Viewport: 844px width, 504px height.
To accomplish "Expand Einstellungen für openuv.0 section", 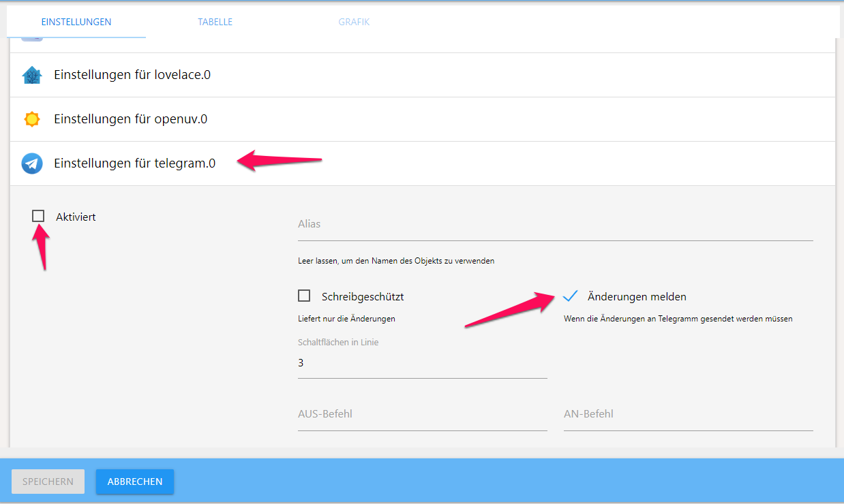I will [x=422, y=119].
